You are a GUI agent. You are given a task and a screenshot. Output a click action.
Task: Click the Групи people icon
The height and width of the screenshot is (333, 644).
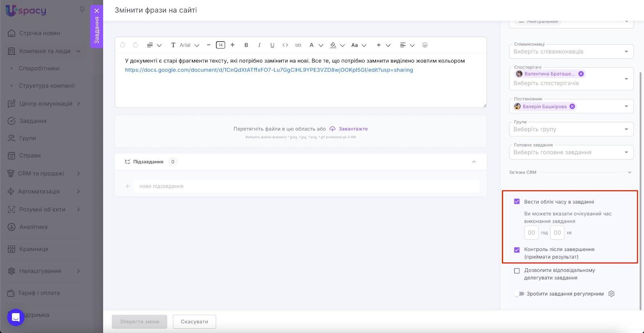(12, 138)
